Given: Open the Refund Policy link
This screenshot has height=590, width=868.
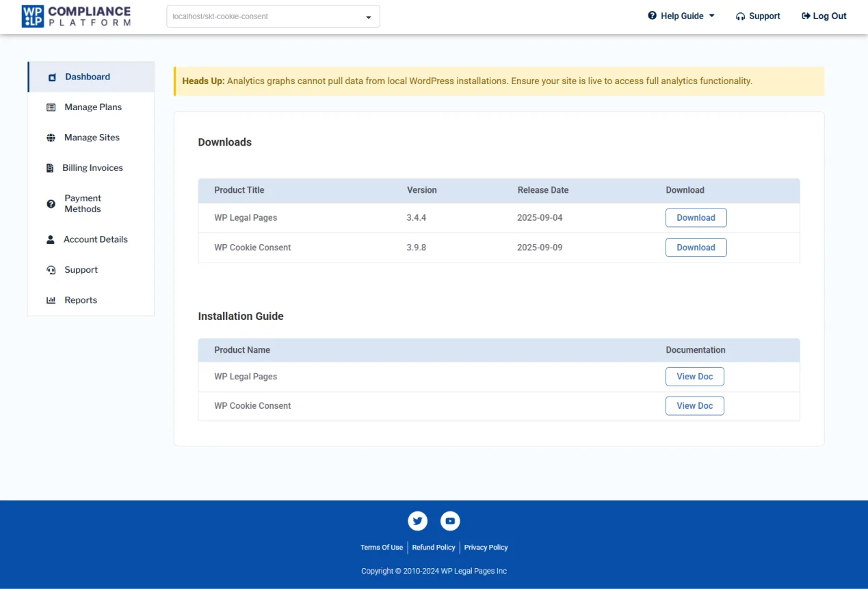Looking at the screenshot, I should (434, 548).
